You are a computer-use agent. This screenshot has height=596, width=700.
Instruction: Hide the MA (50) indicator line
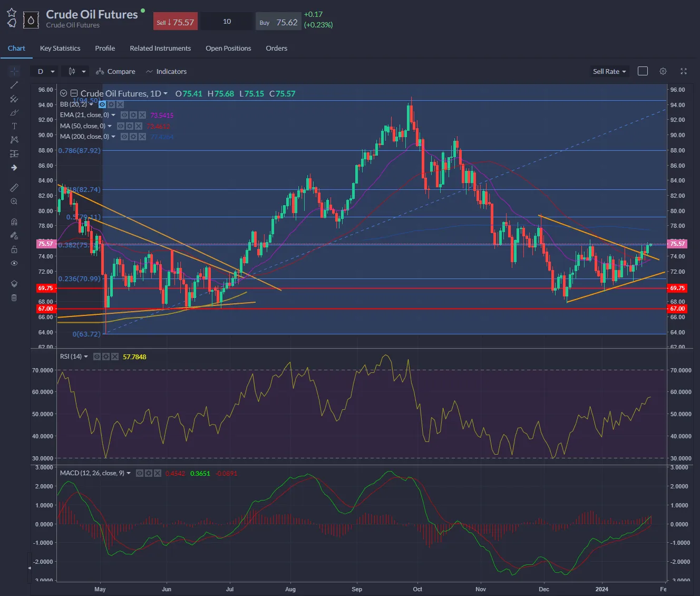click(x=121, y=126)
